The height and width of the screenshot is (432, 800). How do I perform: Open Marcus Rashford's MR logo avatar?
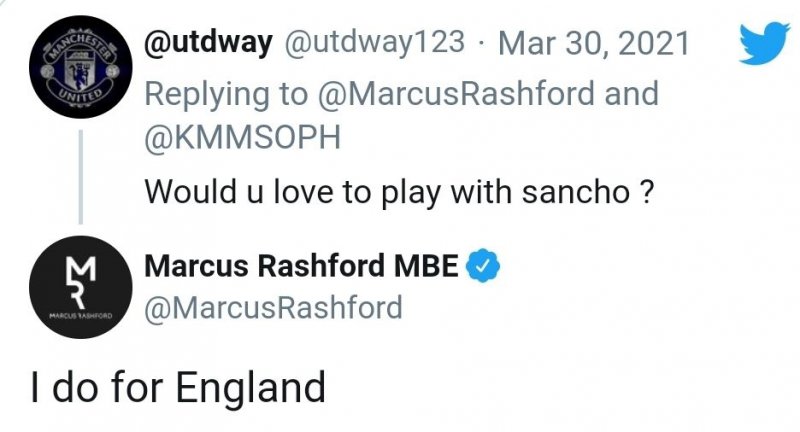(79, 290)
